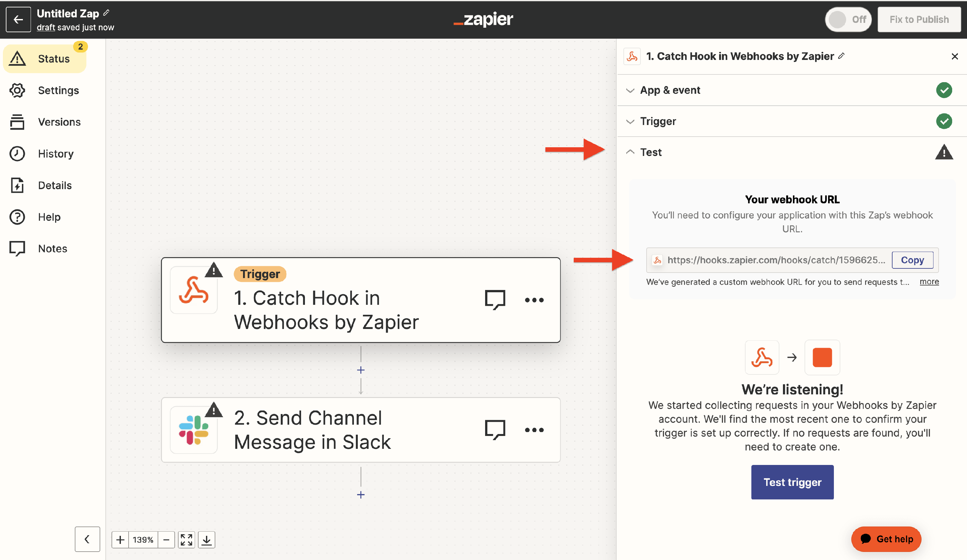Click the back arrow button at top left
967x560 pixels.
click(x=18, y=20)
